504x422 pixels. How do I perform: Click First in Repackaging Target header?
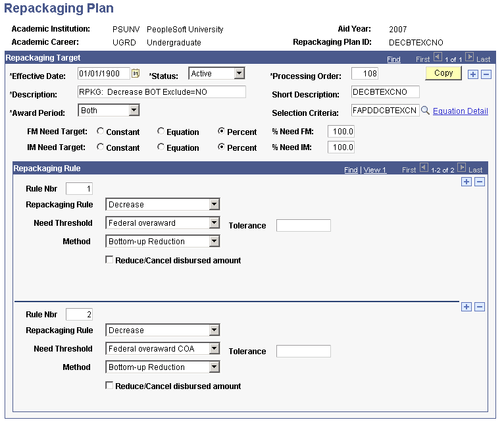(422, 59)
